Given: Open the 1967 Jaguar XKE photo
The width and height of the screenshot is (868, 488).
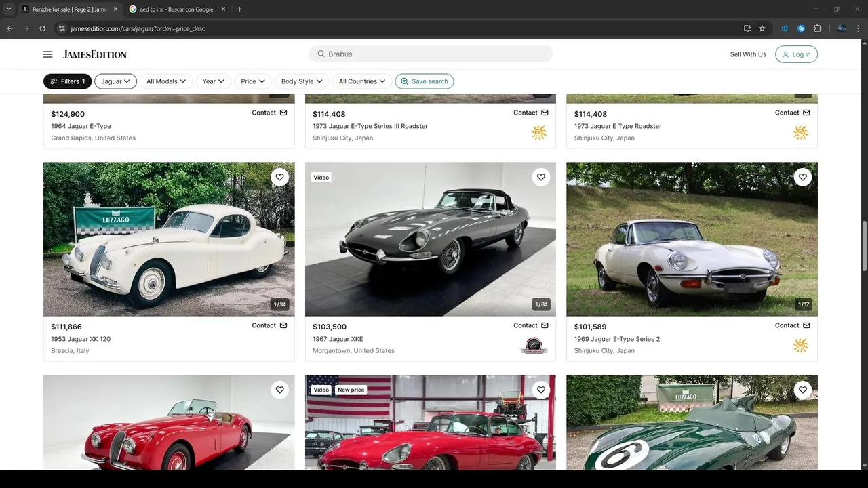Looking at the screenshot, I should pyautogui.click(x=431, y=239).
